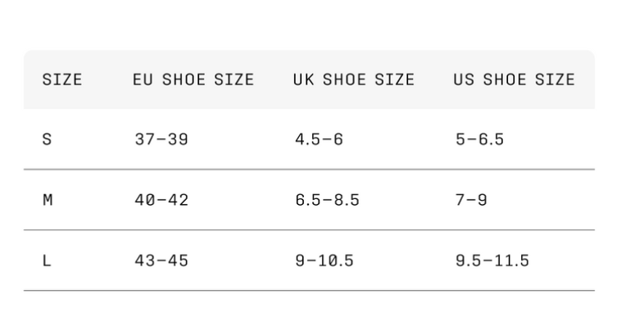Pick the US 7–9 cell
This screenshot has height=331, width=644.
click(471, 200)
